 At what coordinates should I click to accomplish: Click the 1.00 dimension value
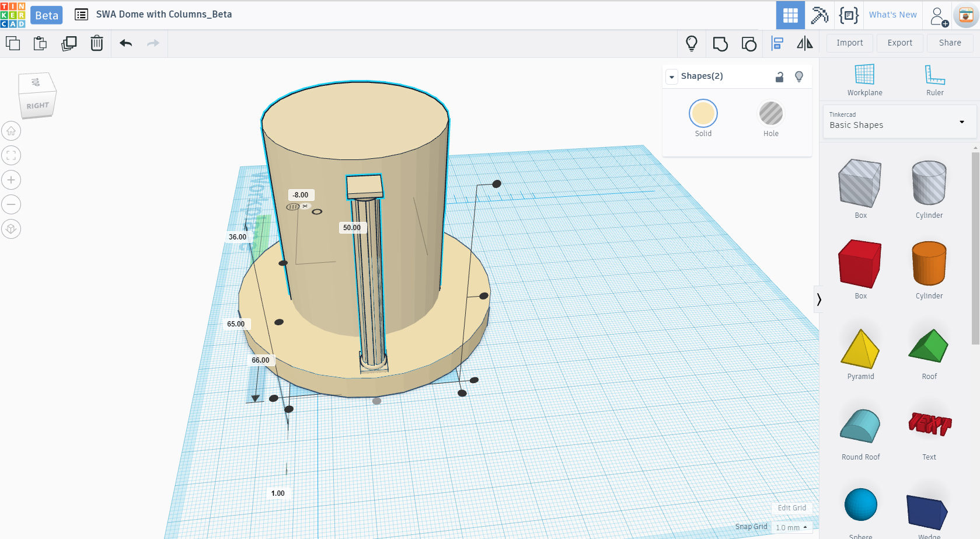pos(278,493)
